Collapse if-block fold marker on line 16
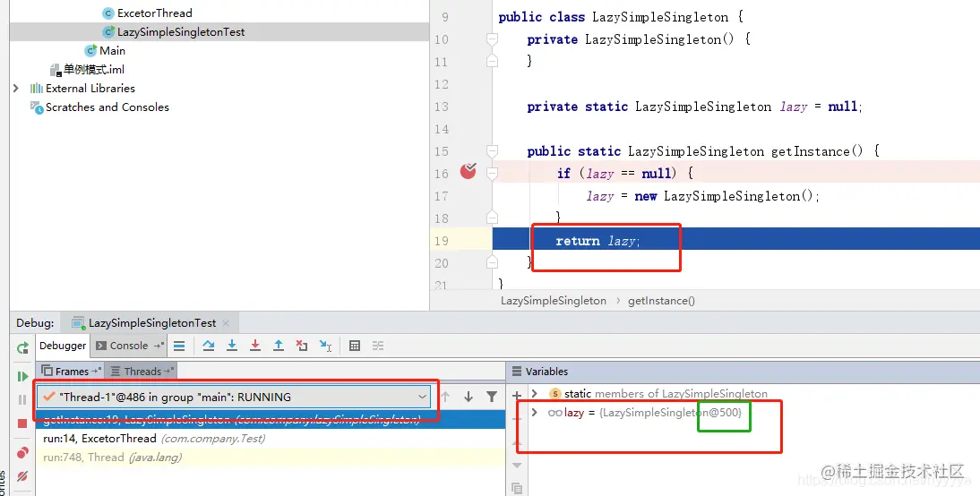 click(492, 174)
